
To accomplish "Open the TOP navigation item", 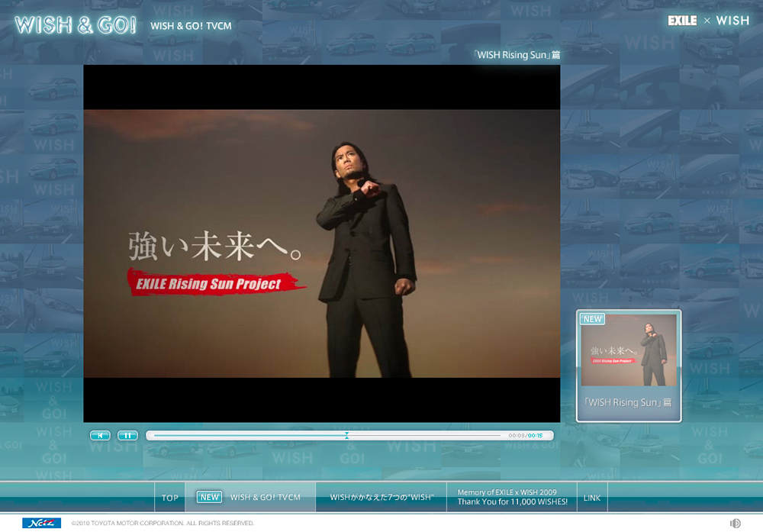I will (170, 498).
